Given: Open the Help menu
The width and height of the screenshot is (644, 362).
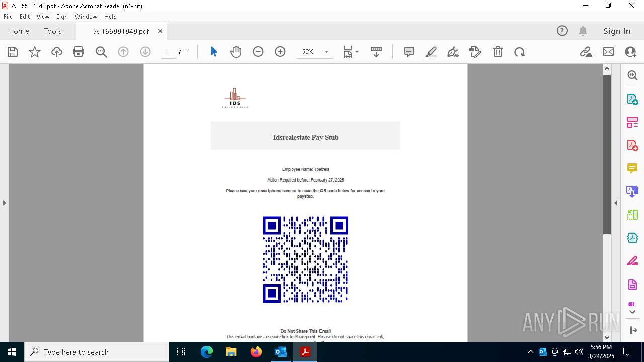Looking at the screenshot, I should [110, 17].
